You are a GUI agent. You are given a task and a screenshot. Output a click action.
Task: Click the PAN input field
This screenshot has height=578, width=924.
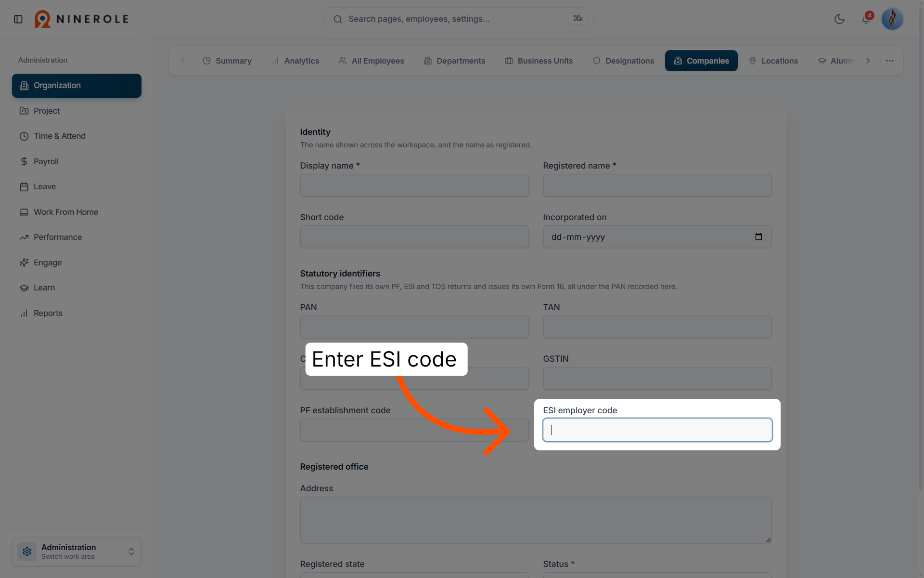414,327
